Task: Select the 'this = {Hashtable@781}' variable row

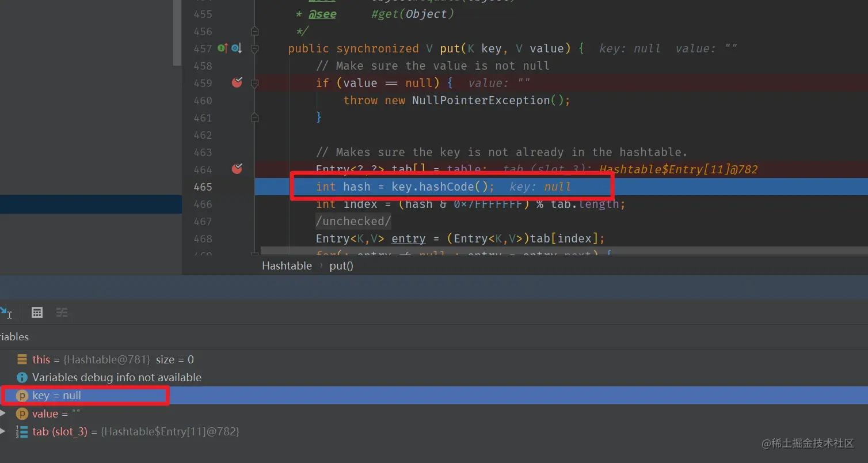Action: tap(434, 360)
